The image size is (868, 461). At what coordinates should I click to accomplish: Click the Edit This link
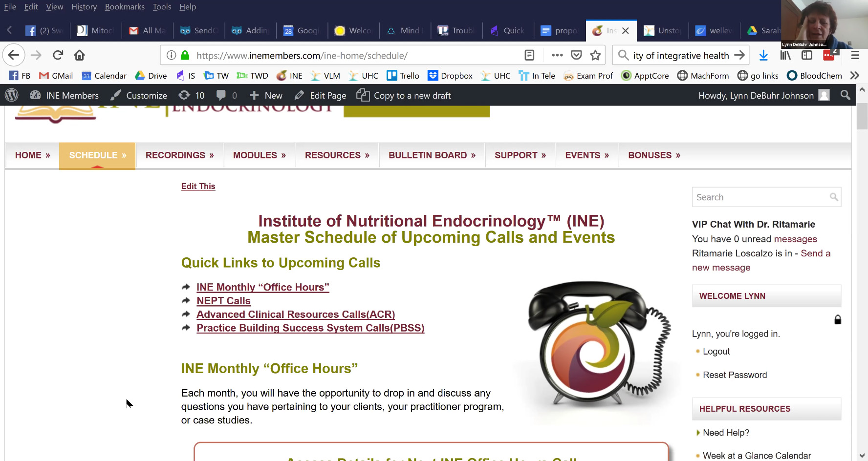(x=198, y=186)
